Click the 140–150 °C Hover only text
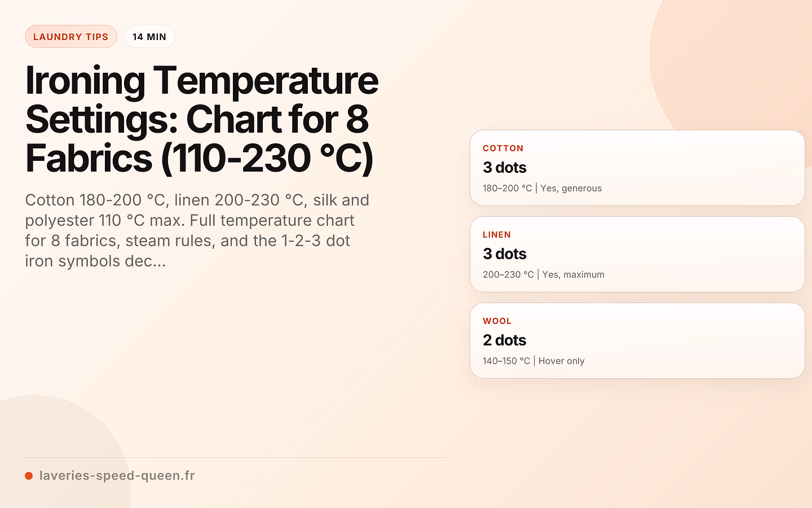 coord(533,361)
